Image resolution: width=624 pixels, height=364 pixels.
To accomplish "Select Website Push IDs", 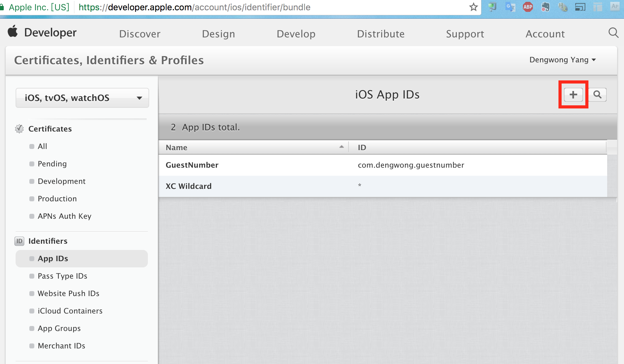I will pos(68,293).
